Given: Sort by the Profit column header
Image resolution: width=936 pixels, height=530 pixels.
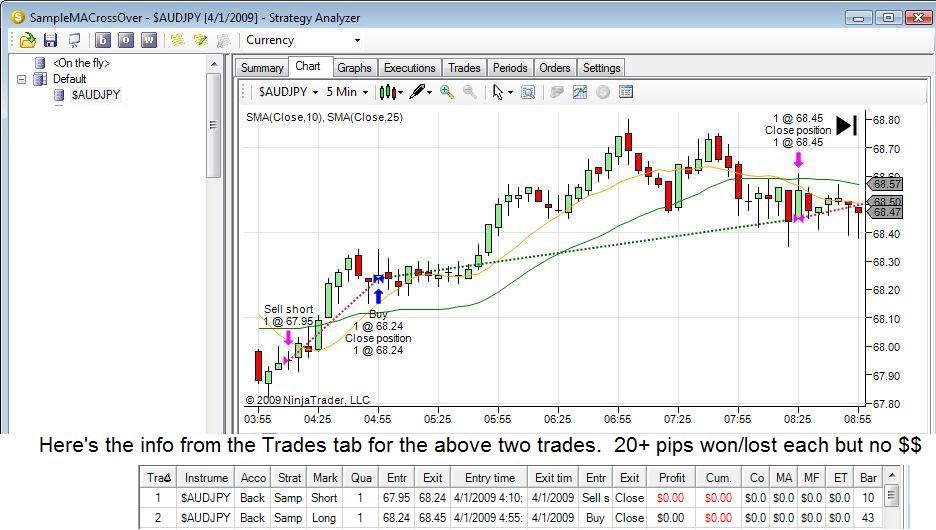Looking at the screenshot, I should tap(672, 478).
